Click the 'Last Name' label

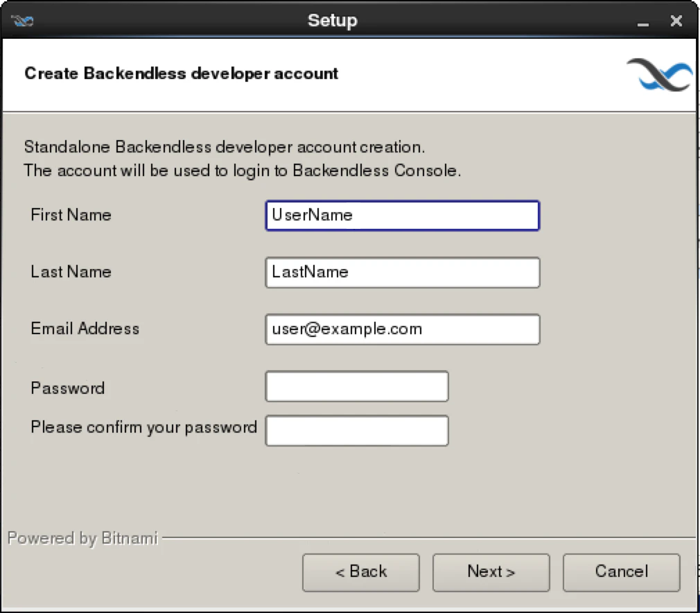(71, 272)
